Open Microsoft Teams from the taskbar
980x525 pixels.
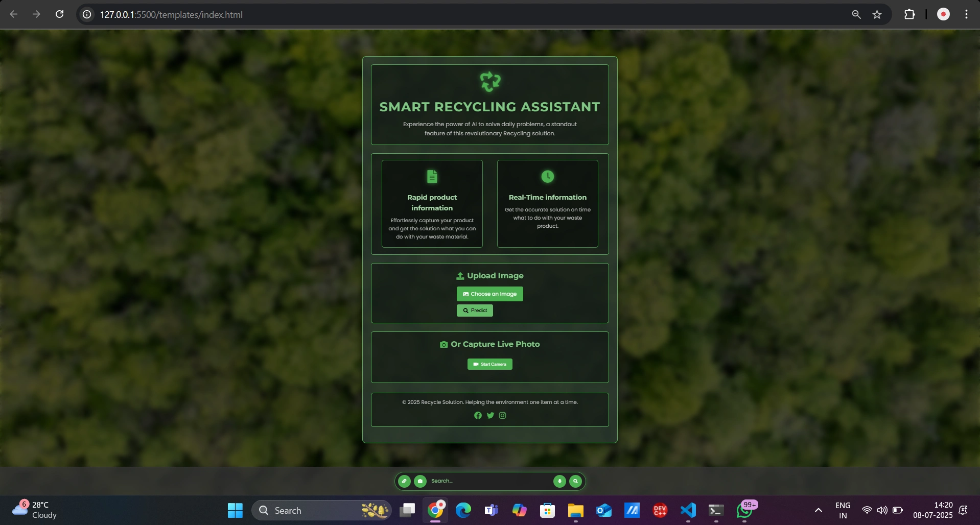(492, 510)
